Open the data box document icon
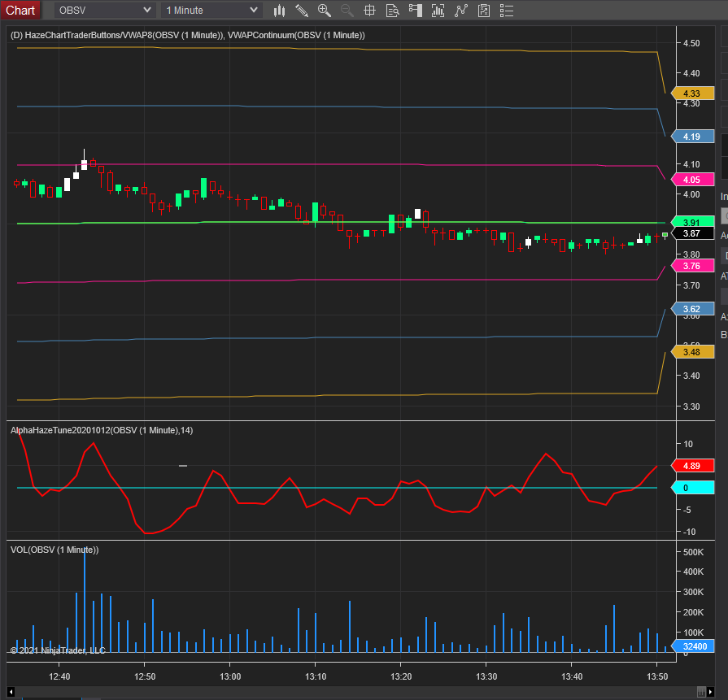This screenshot has width=728, height=700. [392, 11]
